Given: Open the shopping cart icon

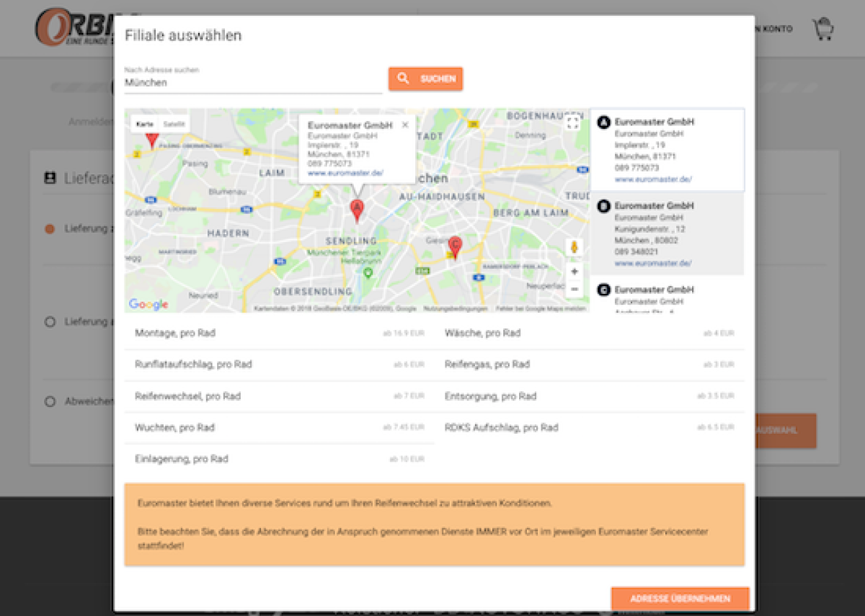Looking at the screenshot, I should (822, 30).
